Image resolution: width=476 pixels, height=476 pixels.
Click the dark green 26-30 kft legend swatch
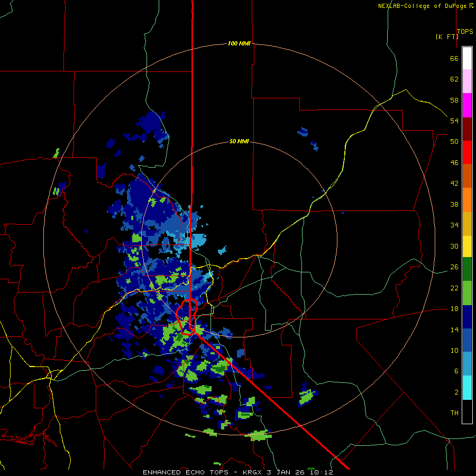467,269
